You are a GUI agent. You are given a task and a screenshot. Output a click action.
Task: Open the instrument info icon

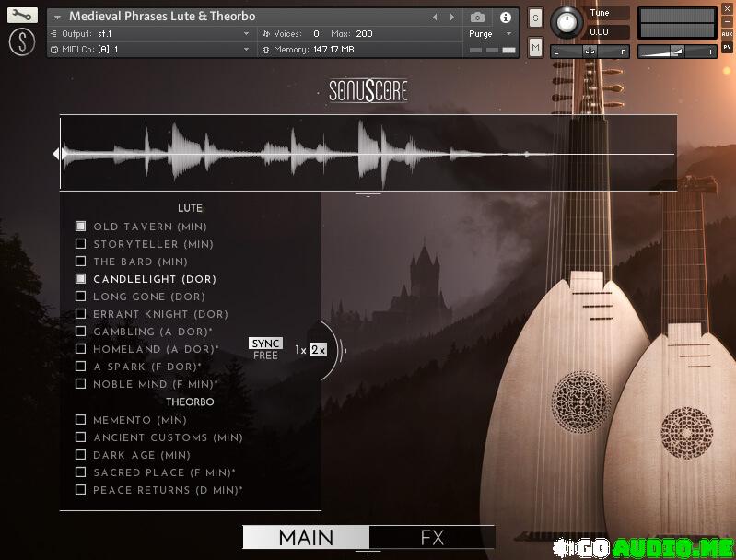pos(506,17)
